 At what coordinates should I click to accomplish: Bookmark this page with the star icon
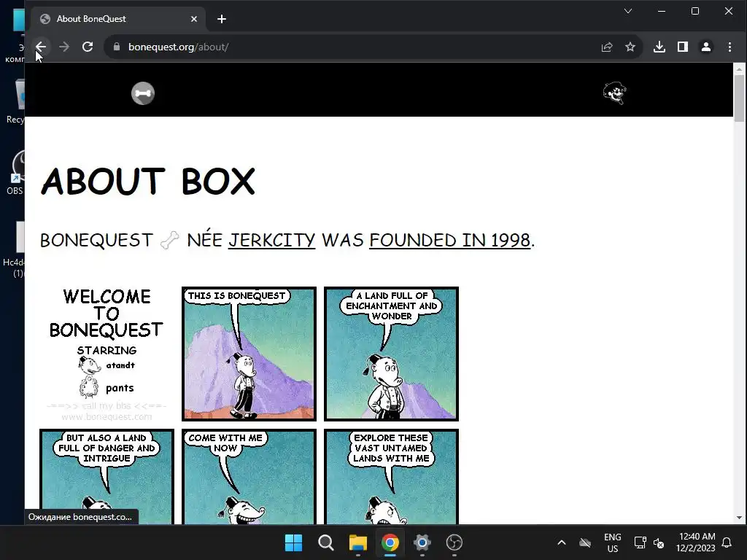(630, 47)
